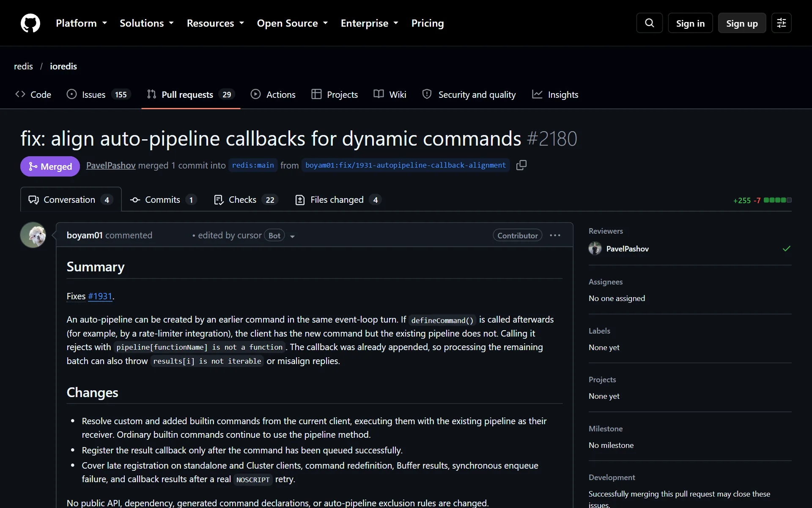This screenshot has width=812, height=508.
Task: Click the Sign in button
Action: coord(690,23)
